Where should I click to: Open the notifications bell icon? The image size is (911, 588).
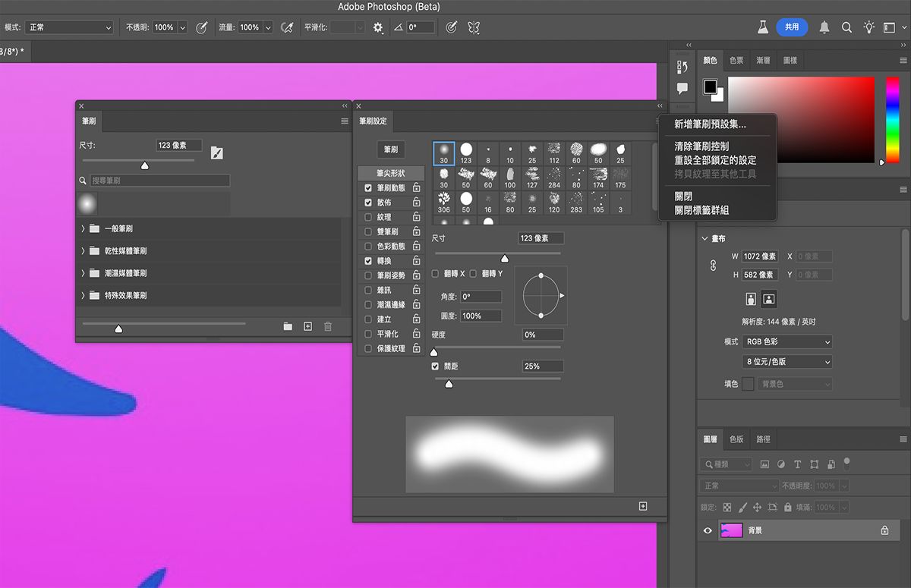click(824, 27)
